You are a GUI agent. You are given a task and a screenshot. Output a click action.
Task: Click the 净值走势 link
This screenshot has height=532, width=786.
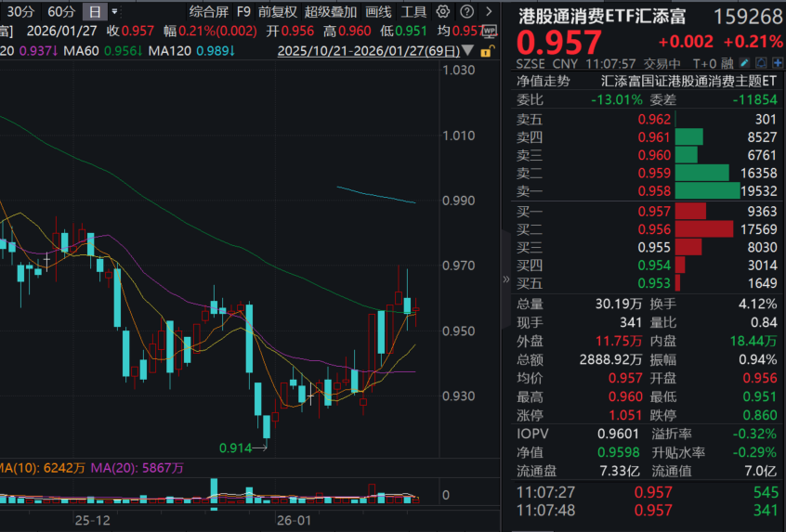pyautogui.click(x=544, y=81)
